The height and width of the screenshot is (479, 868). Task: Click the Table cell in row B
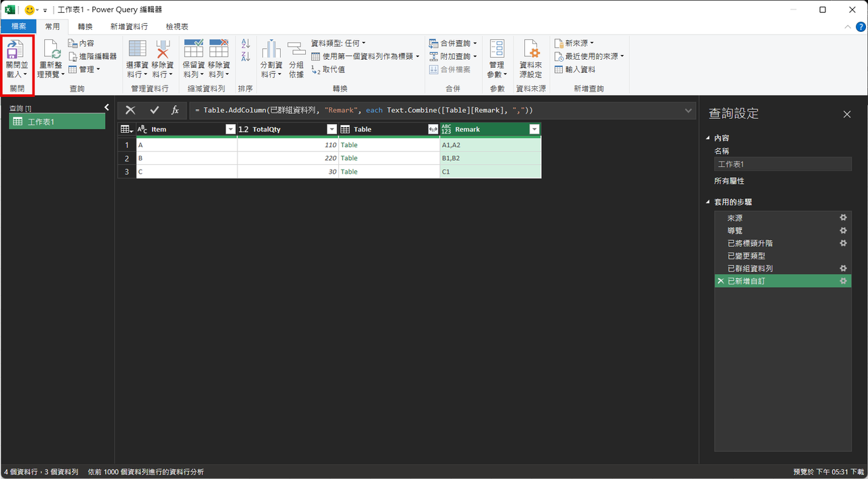(x=389, y=158)
